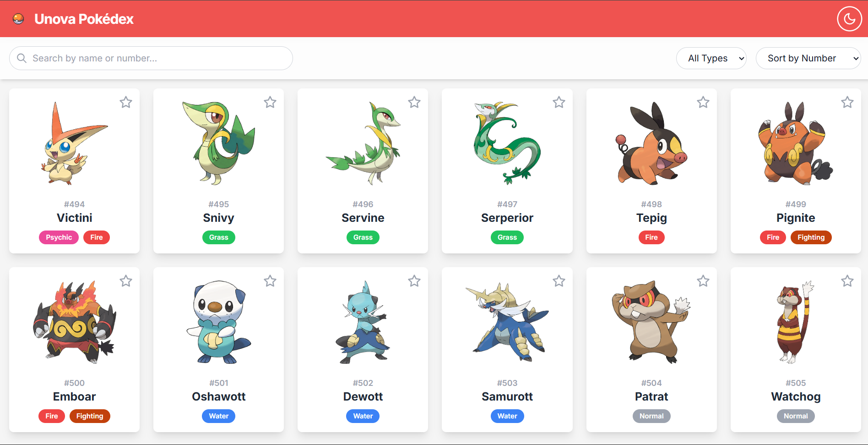
Task: Favorite Victini with its star icon
Action: [126, 102]
